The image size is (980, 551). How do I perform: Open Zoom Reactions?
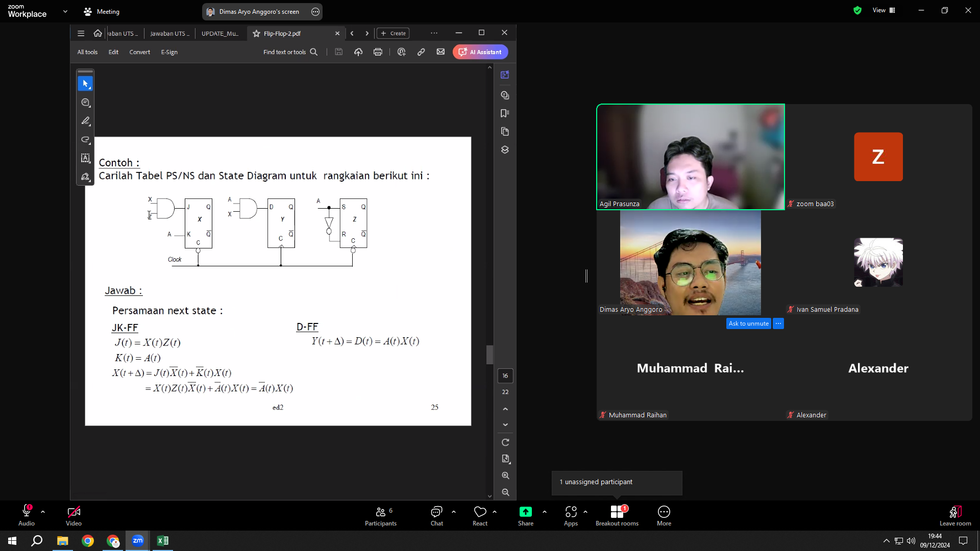click(480, 516)
